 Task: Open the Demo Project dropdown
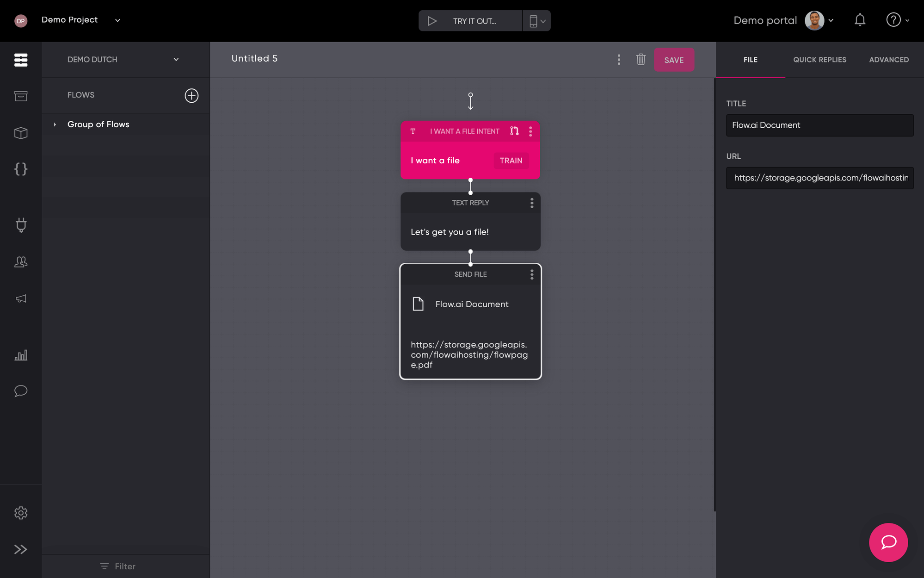pyautogui.click(x=117, y=20)
